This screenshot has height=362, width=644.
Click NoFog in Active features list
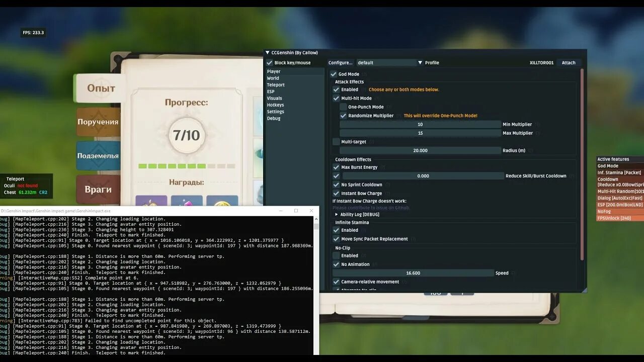point(604,212)
